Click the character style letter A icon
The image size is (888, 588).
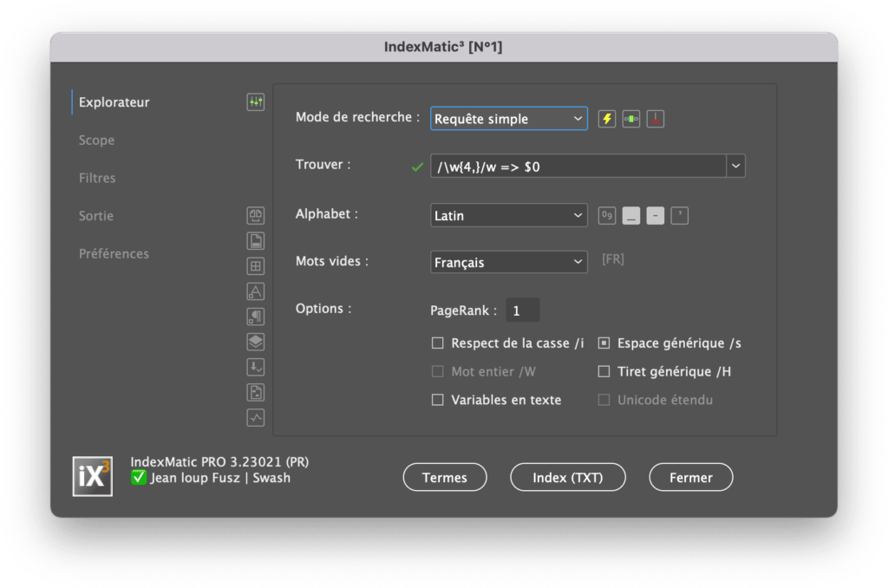pyautogui.click(x=256, y=291)
